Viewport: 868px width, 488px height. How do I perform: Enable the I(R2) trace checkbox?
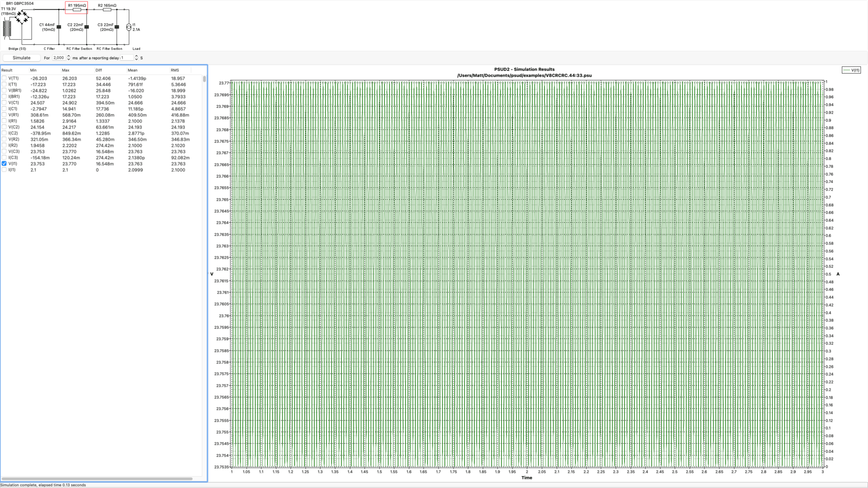[x=4, y=145]
